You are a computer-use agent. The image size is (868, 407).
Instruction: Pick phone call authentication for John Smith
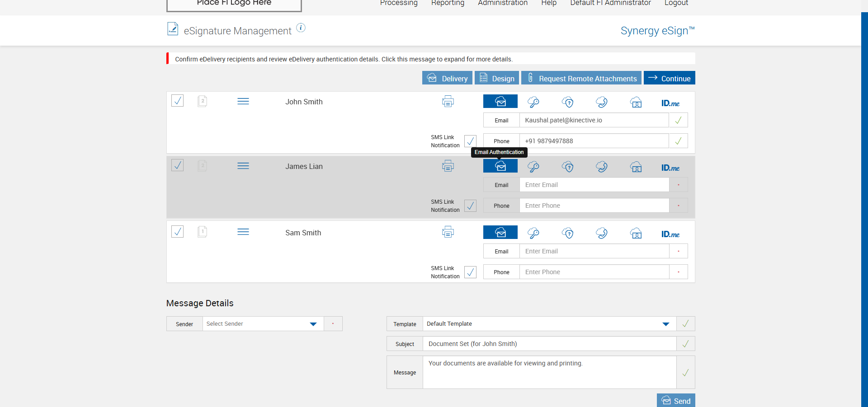(602, 102)
